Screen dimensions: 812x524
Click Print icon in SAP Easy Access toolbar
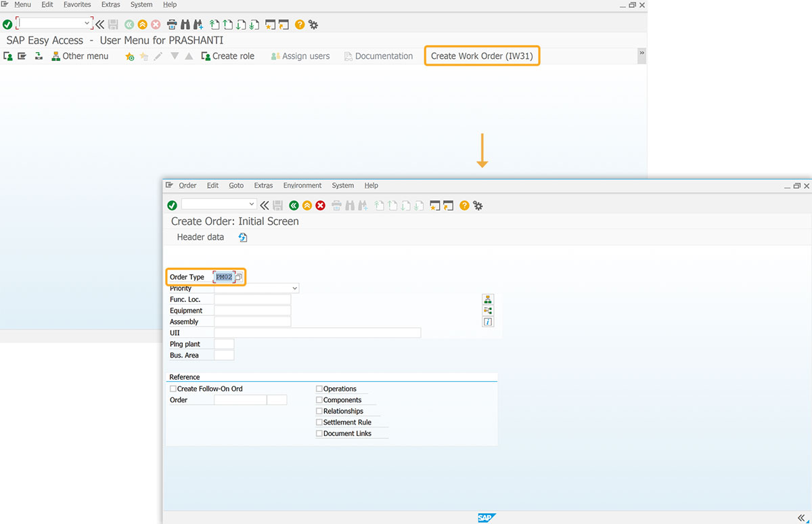click(172, 24)
